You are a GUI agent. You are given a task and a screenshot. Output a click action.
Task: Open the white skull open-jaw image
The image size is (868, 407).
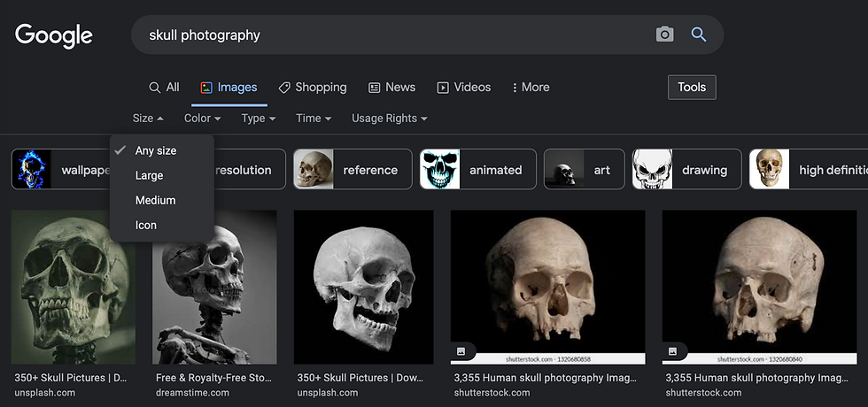coord(364,287)
